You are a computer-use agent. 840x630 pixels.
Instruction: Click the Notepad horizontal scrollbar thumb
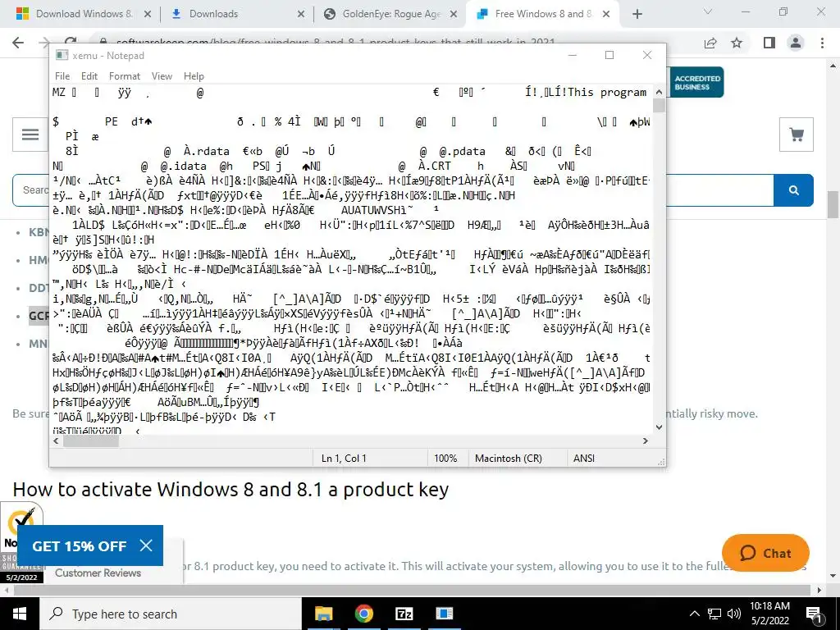pyautogui.click(x=90, y=441)
